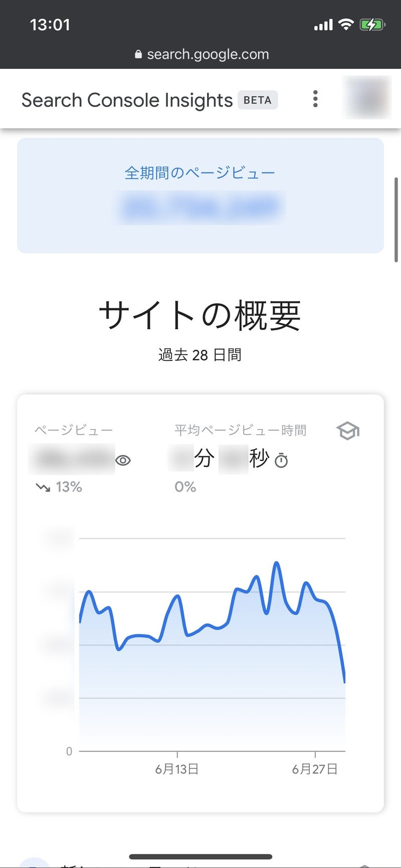Screen dimensions: 401x868
Task: Click the downward trend arrow icon
Action: 43,487
